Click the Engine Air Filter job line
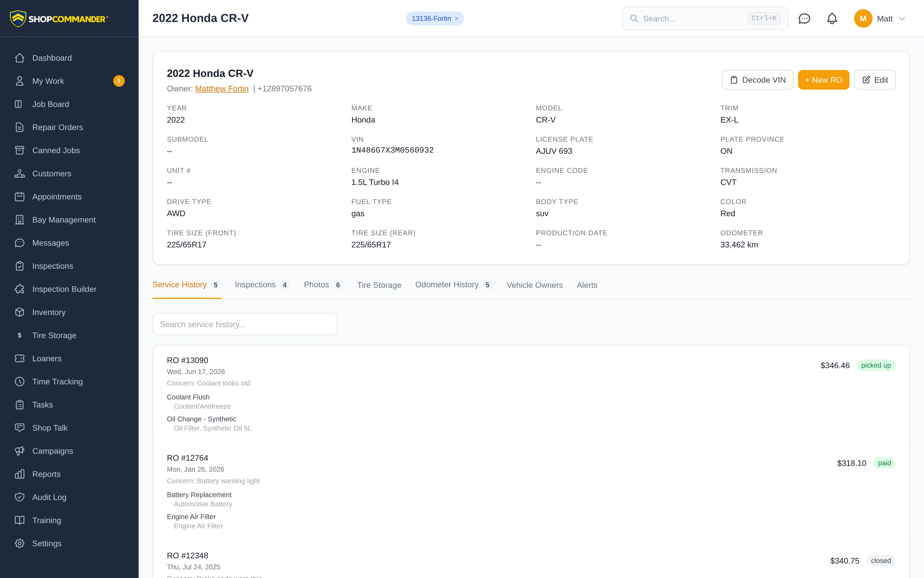This screenshot has height=578, width=924. pos(191,516)
